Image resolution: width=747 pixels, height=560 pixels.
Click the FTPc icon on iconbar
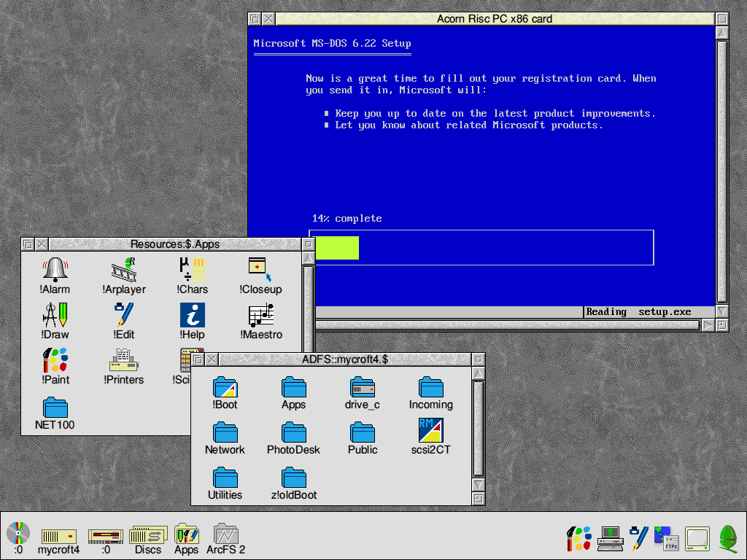[666, 539]
